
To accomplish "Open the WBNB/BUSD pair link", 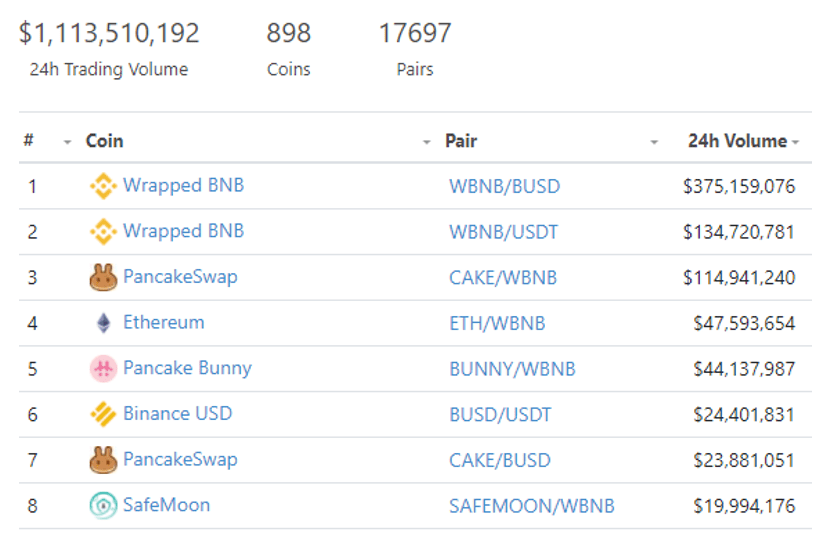I will coord(504,187).
